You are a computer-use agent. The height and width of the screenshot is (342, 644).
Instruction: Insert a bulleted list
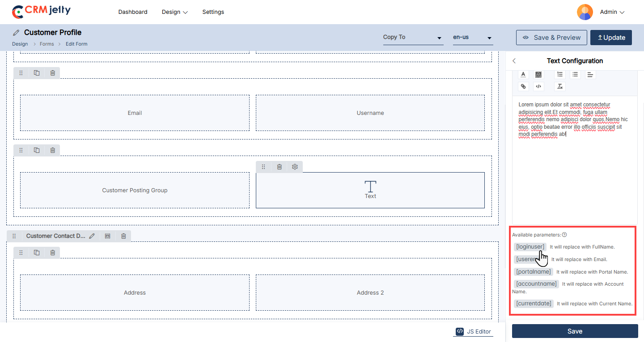[575, 75]
